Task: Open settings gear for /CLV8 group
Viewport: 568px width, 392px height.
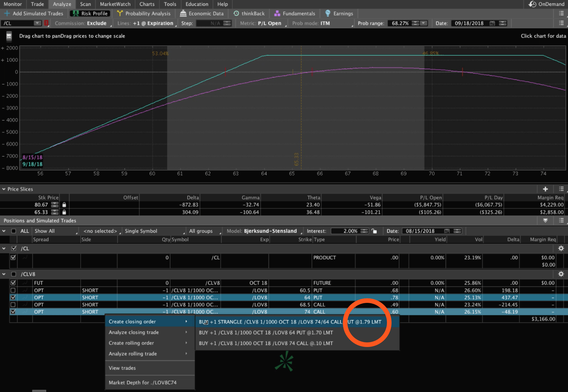Action: click(x=561, y=274)
